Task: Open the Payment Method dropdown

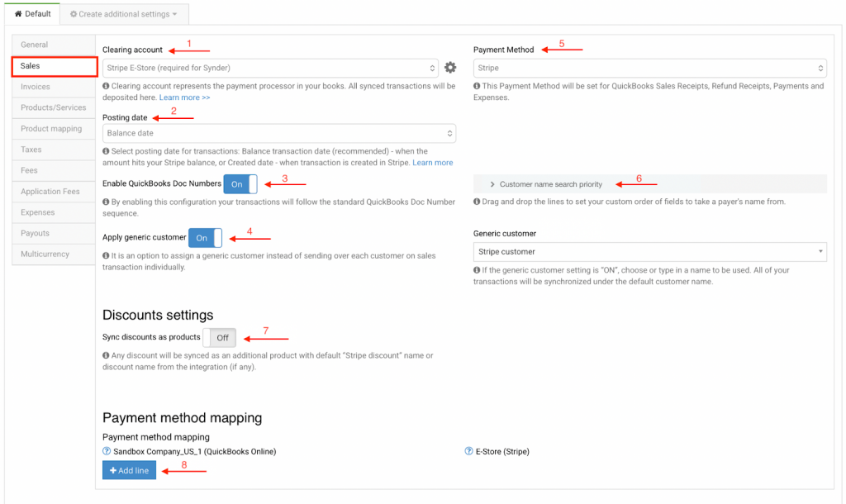Action: coord(650,69)
